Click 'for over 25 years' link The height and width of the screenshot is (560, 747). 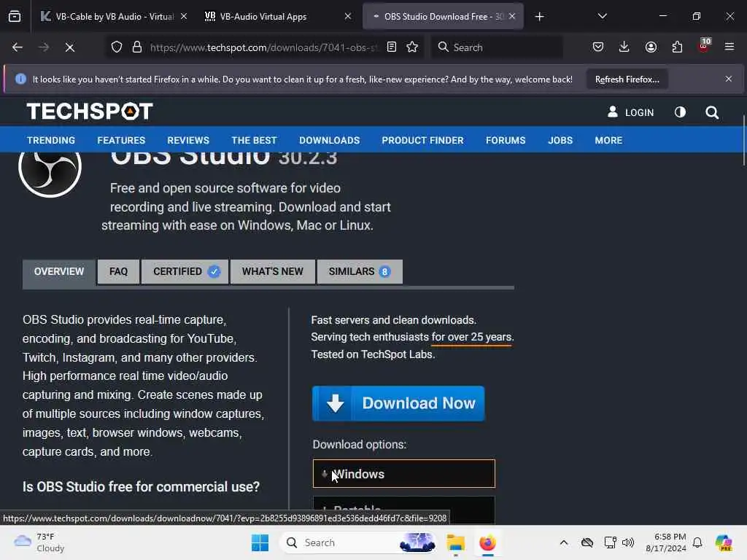pyautogui.click(x=472, y=337)
